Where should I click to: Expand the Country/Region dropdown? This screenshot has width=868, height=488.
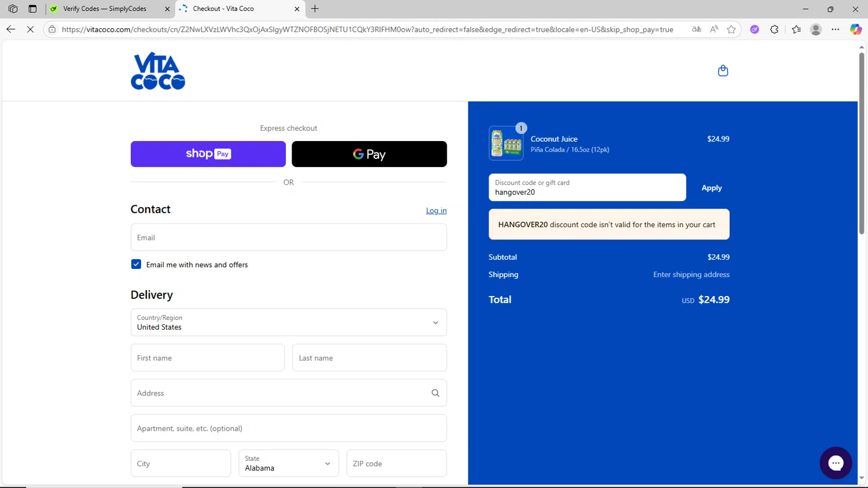(x=289, y=323)
